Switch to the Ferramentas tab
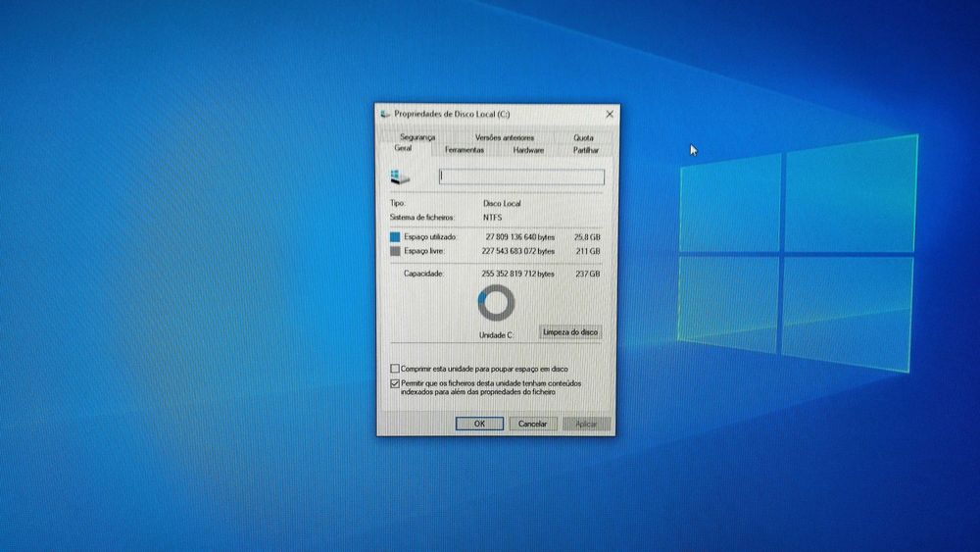The height and width of the screenshot is (552, 980). 465,150
